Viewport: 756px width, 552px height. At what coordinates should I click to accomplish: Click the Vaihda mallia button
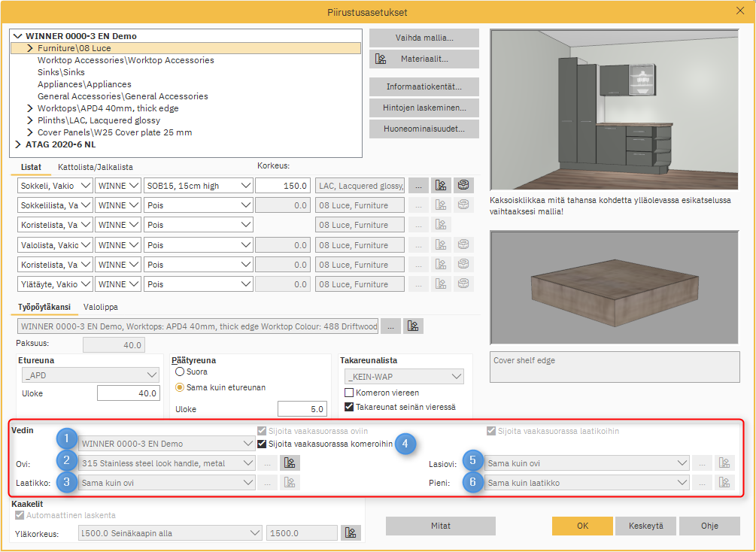424,38
